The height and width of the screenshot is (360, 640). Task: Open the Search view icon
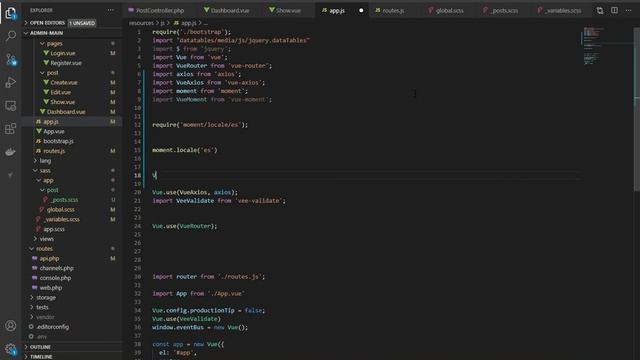[x=11, y=36]
